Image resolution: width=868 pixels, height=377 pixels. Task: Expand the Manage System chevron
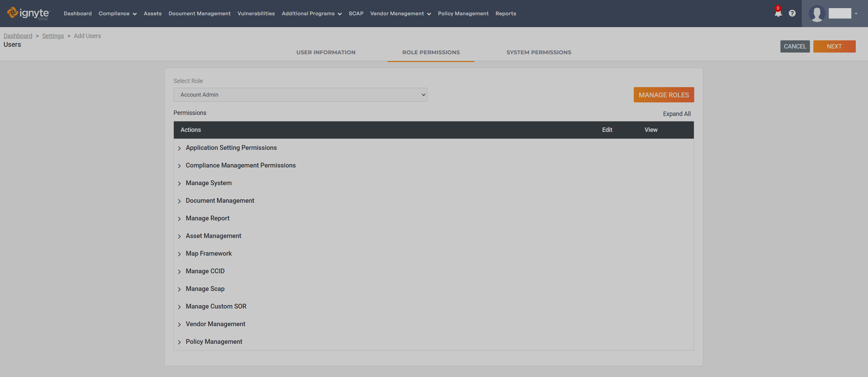179,183
